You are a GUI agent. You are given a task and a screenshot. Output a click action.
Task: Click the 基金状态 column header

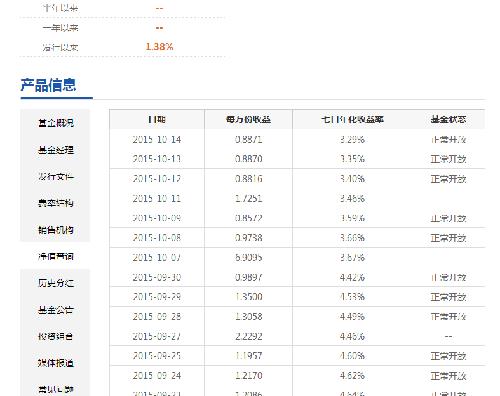(x=448, y=119)
